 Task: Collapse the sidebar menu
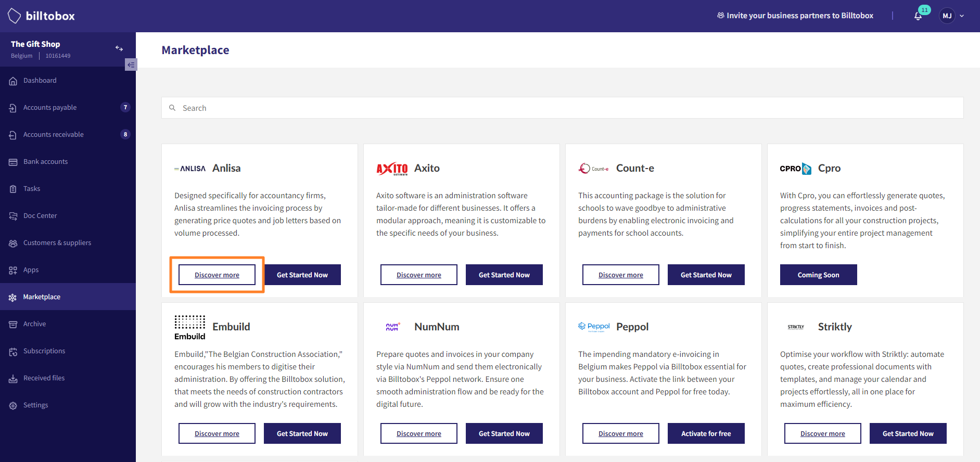131,65
